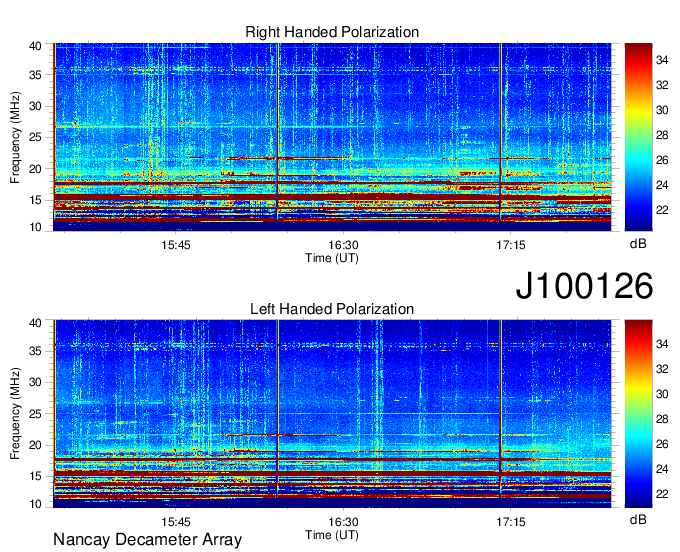Click the top spectrogram color bar
The height and width of the screenshot is (552, 680).
tap(638, 137)
